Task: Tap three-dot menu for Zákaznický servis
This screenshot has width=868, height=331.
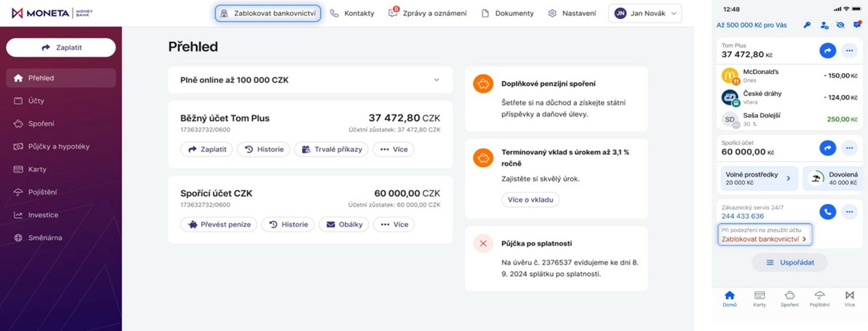Action: click(x=849, y=212)
